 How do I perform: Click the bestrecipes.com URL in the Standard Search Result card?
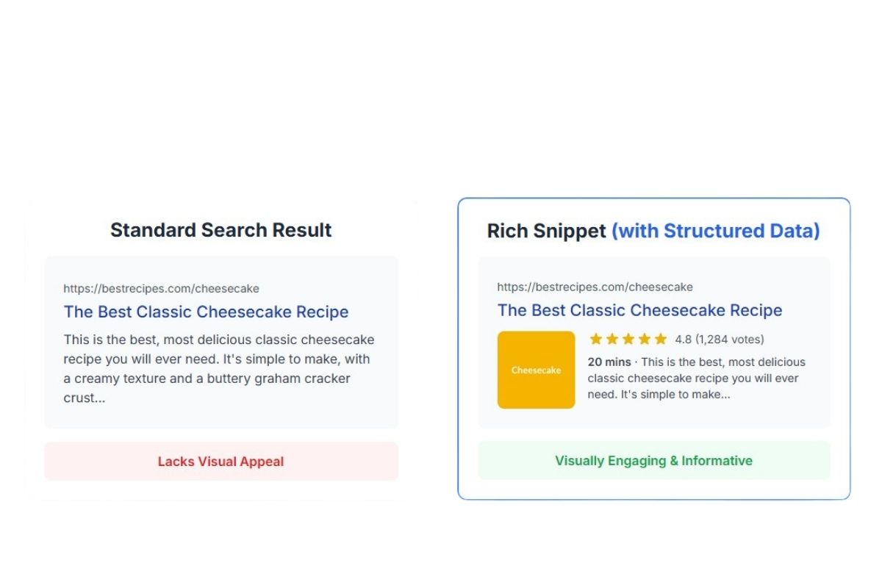pyautogui.click(x=161, y=289)
